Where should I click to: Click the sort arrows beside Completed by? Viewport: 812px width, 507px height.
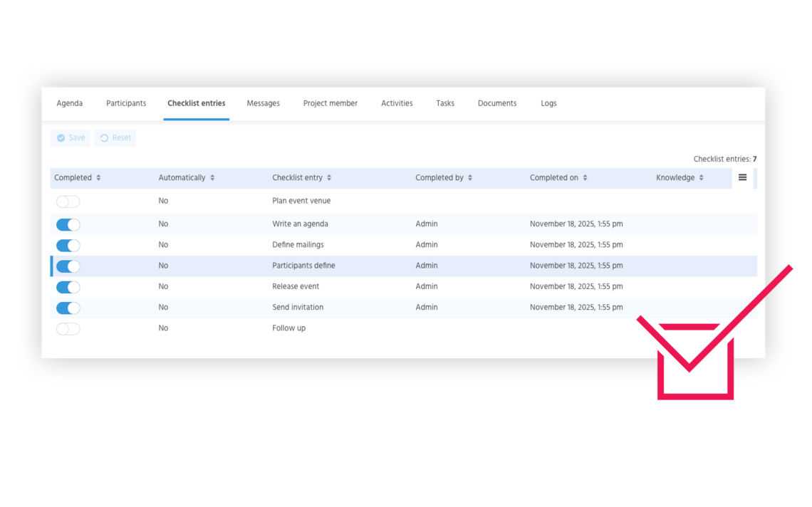coord(470,178)
